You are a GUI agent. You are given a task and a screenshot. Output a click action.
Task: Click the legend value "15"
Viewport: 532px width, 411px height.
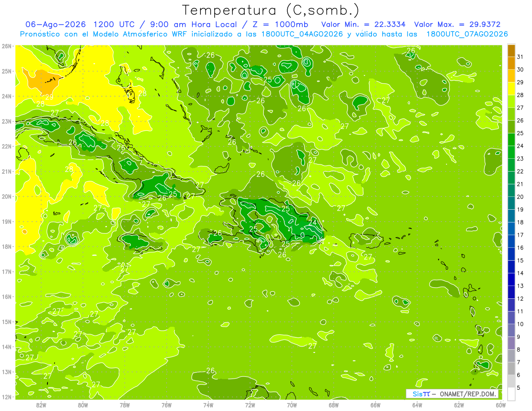tap(520, 261)
